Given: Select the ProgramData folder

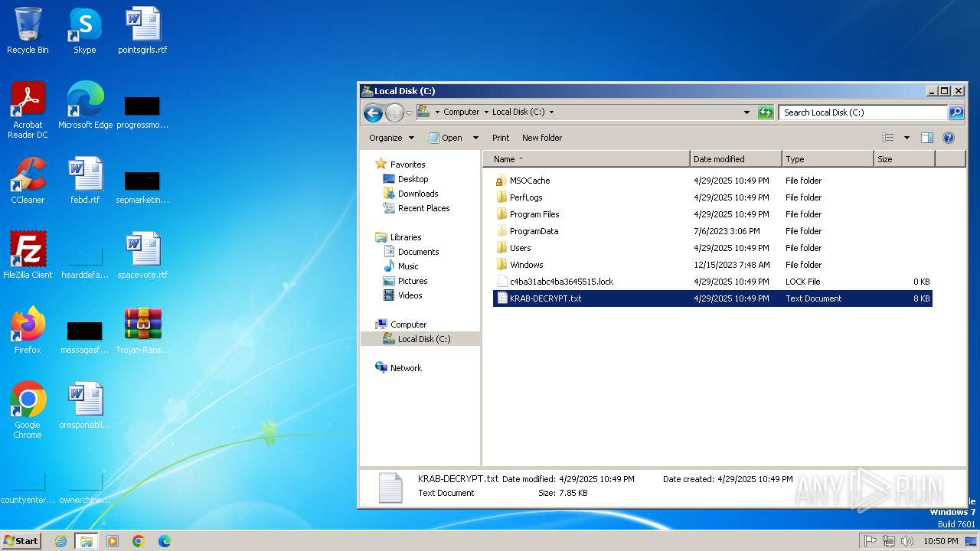Looking at the screenshot, I should (713, 231).
